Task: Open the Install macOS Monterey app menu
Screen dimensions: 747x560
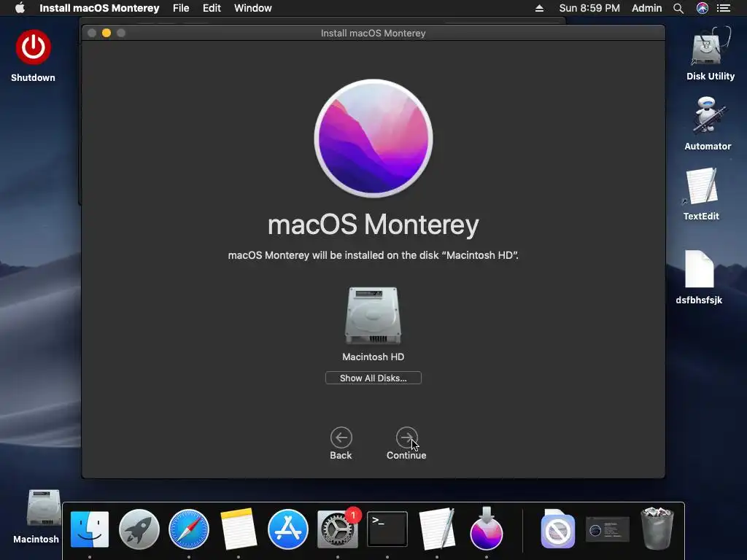Action: (99, 8)
